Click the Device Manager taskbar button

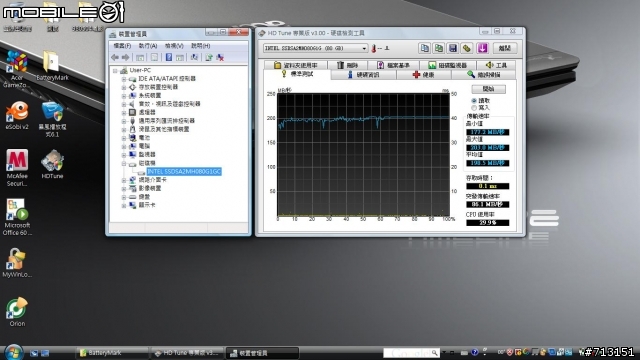click(262, 353)
